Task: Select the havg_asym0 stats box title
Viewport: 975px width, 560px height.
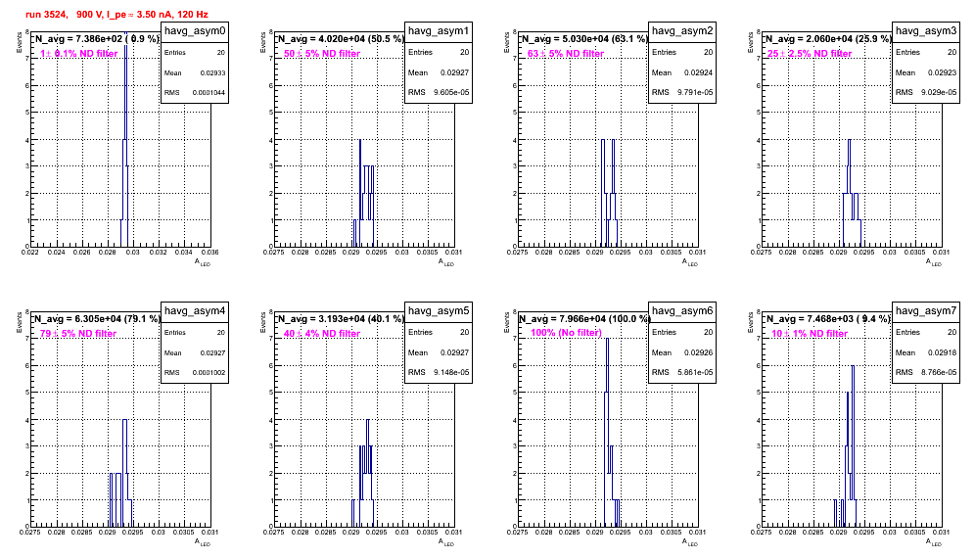Action: coord(195,31)
